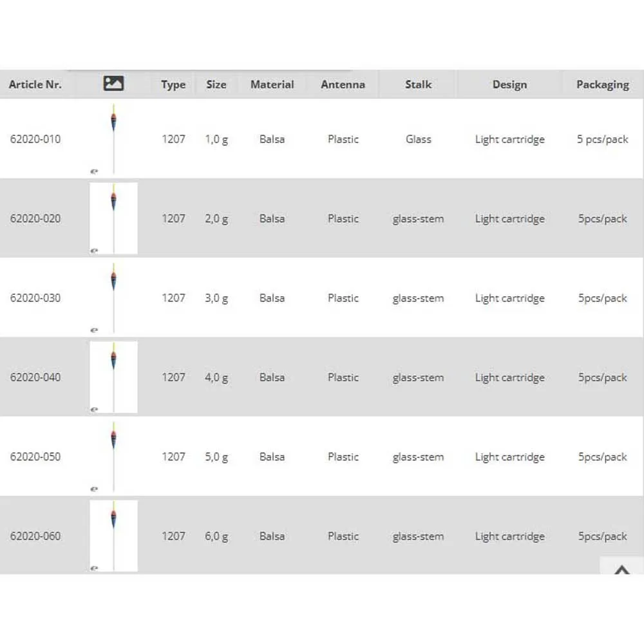Open float thumbnail for article 62020-010

(x=113, y=138)
